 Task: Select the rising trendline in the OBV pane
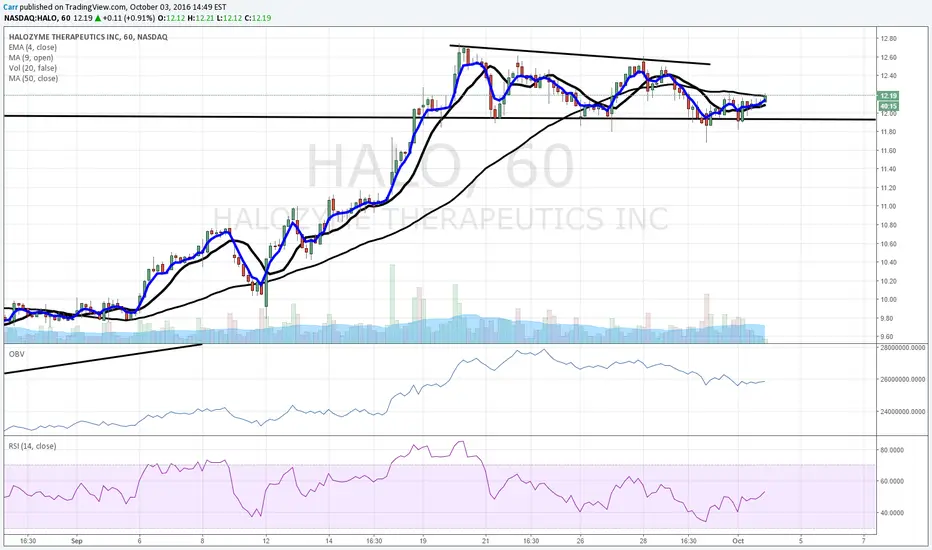(x=103, y=359)
